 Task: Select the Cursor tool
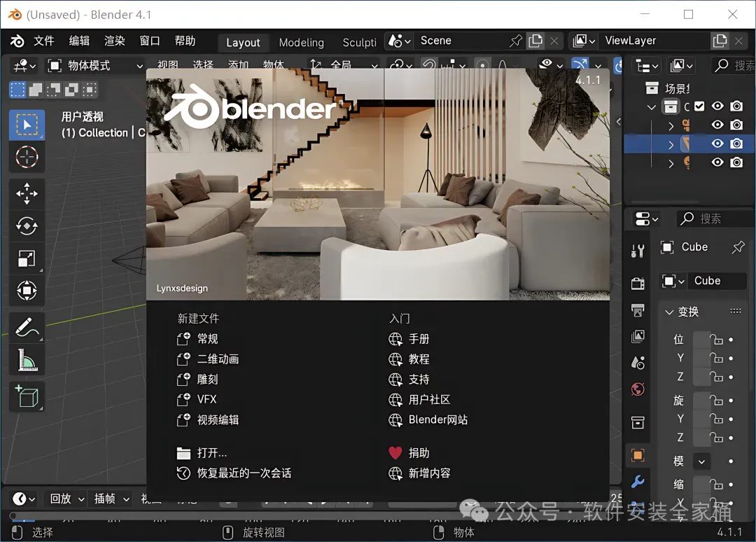27,157
